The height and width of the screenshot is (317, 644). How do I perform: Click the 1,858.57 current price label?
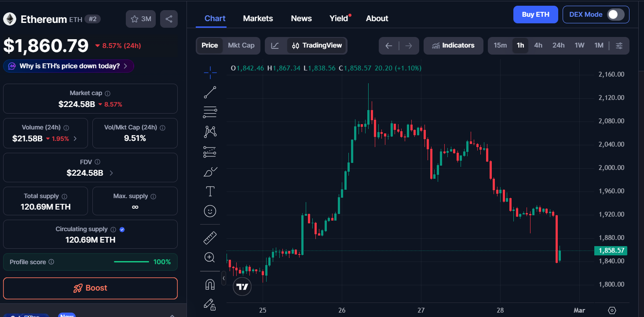(x=611, y=251)
